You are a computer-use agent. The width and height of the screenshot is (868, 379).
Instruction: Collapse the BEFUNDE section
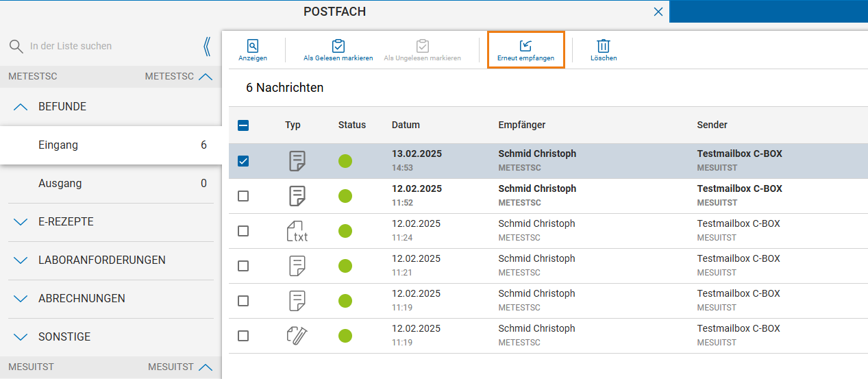[21, 107]
